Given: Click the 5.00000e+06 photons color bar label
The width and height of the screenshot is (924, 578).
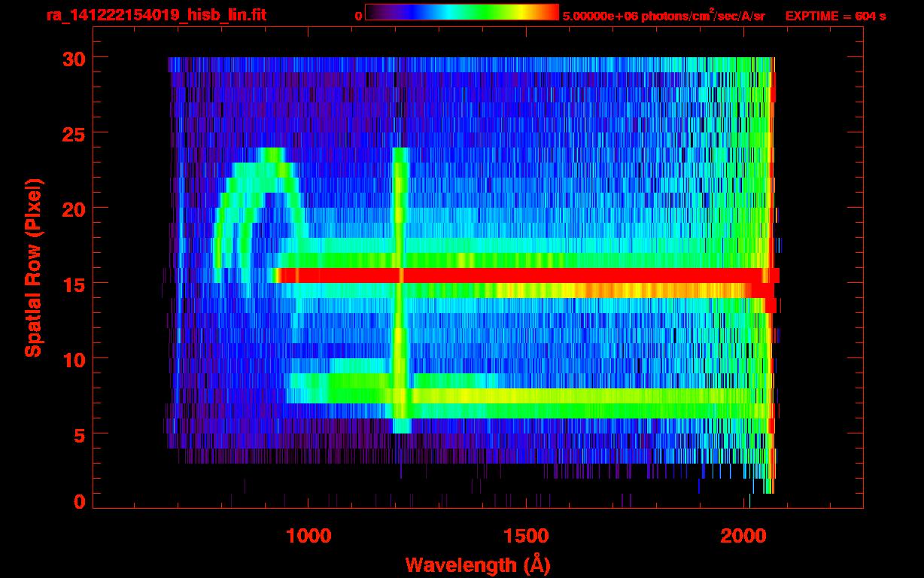Looking at the screenshot, I should pos(664,16).
